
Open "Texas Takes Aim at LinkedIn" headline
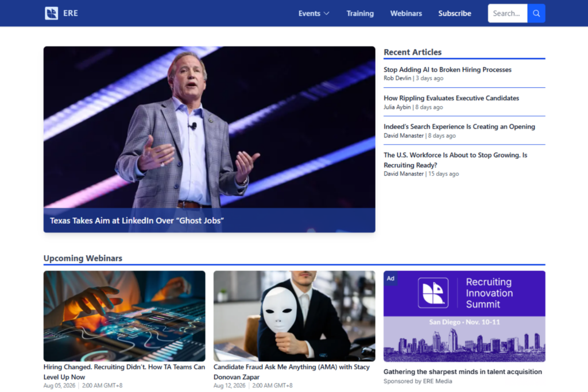137,220
